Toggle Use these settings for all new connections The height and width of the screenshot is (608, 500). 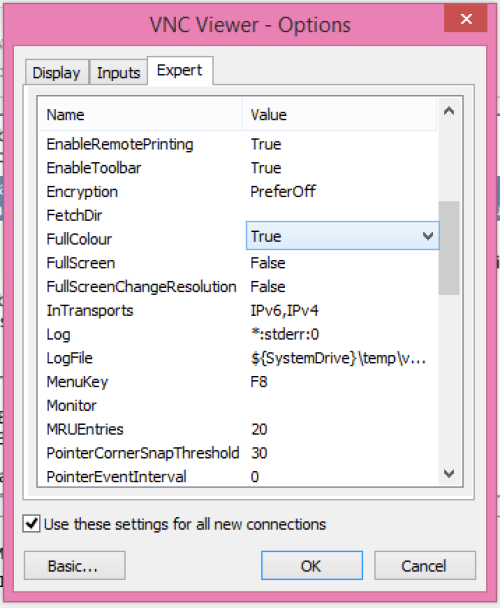coord(31,524)
